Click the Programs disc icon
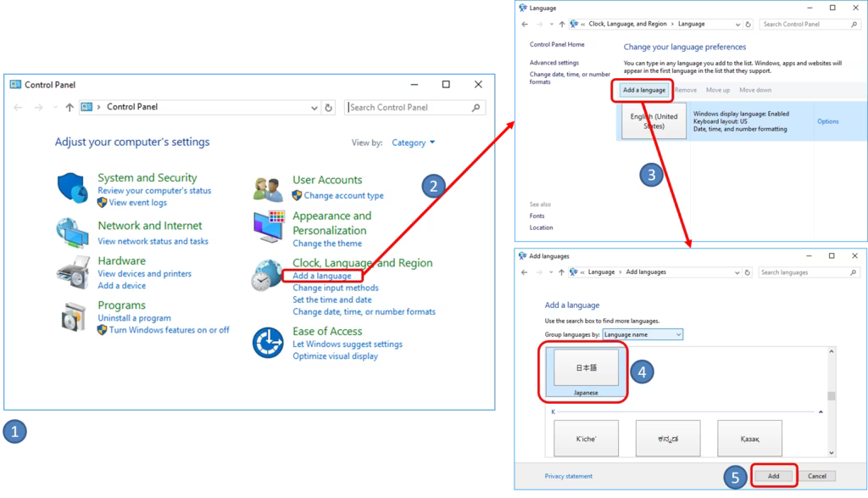Viewport: 868px width, 498px height. click(x=73, y=316)
